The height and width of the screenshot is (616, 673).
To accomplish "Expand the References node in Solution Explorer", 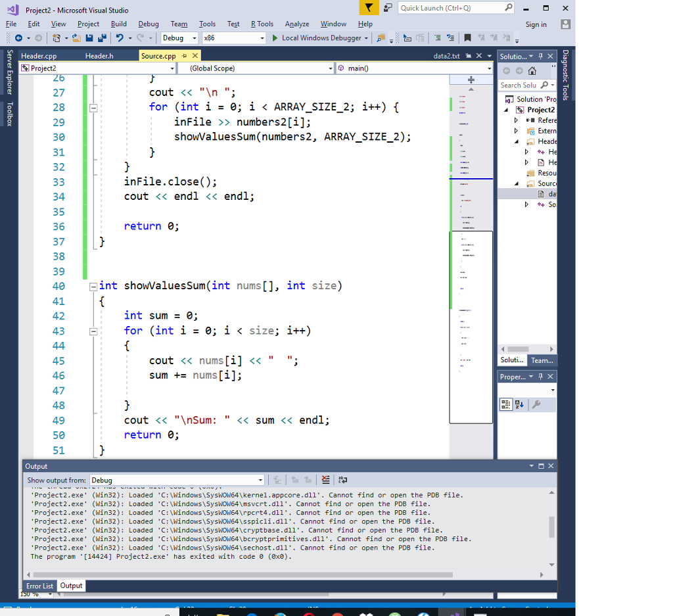I will pos(517,120).
